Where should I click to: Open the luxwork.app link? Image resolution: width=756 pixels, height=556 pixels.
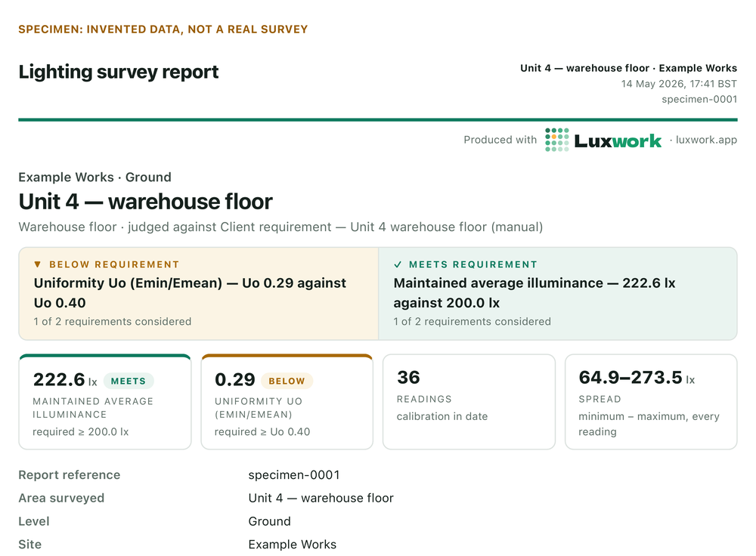pyautogui.click(x=706, y=140)
